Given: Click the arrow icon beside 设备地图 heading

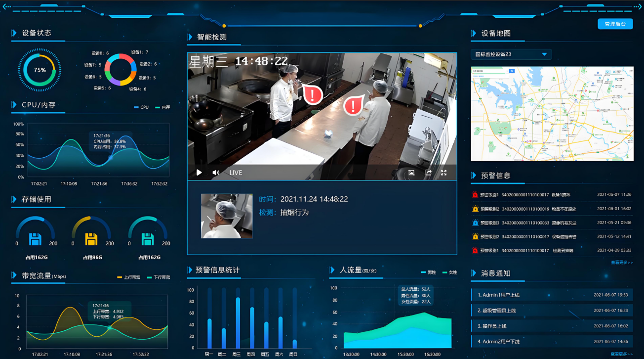Looking at the screenshot, I should pyautogui.click(x=474, y=33).
